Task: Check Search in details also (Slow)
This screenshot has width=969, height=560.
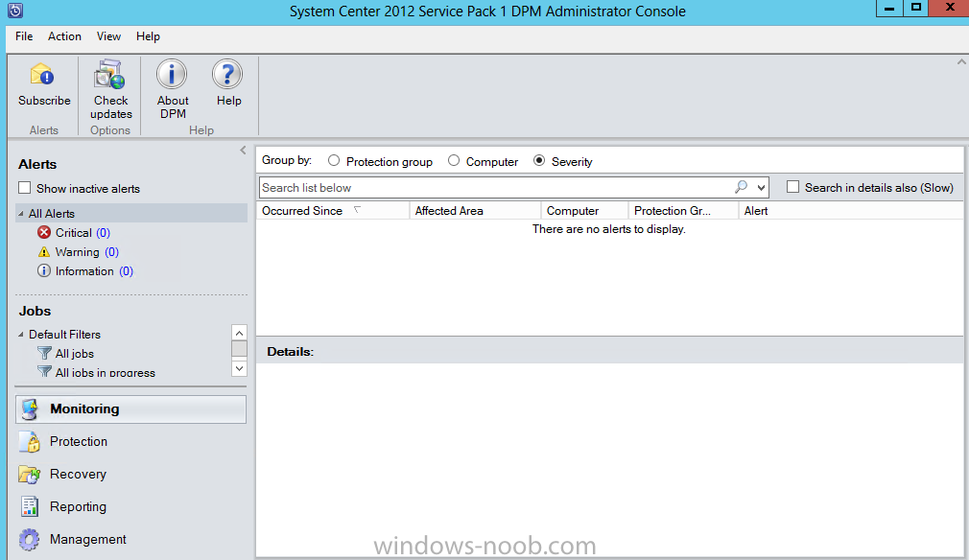Action: (x=792, y=186)
